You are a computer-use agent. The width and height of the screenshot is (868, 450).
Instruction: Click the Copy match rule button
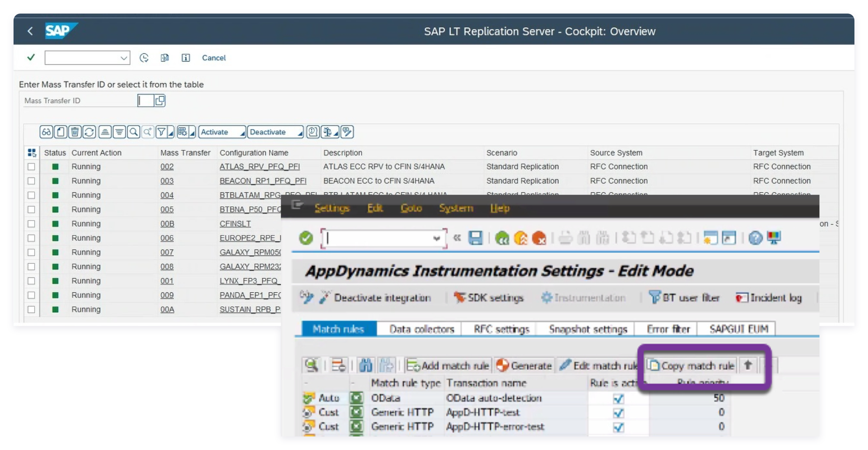pos(691,365)
